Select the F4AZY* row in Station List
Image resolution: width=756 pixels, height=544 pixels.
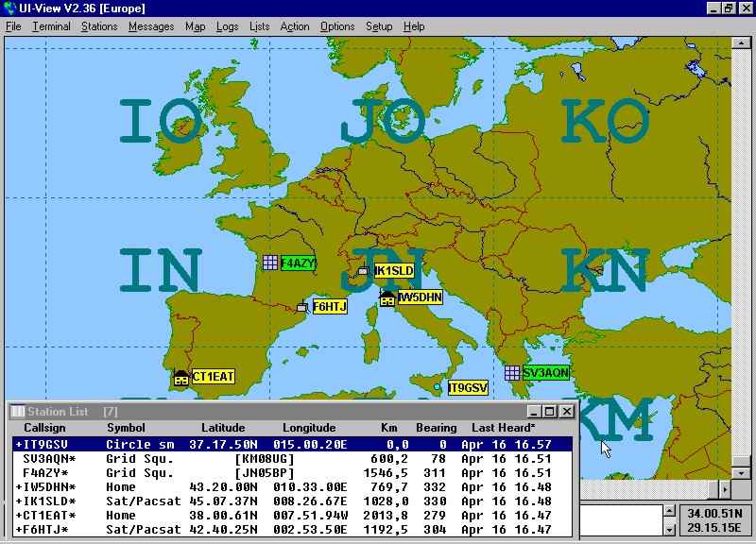coord(293,472)
